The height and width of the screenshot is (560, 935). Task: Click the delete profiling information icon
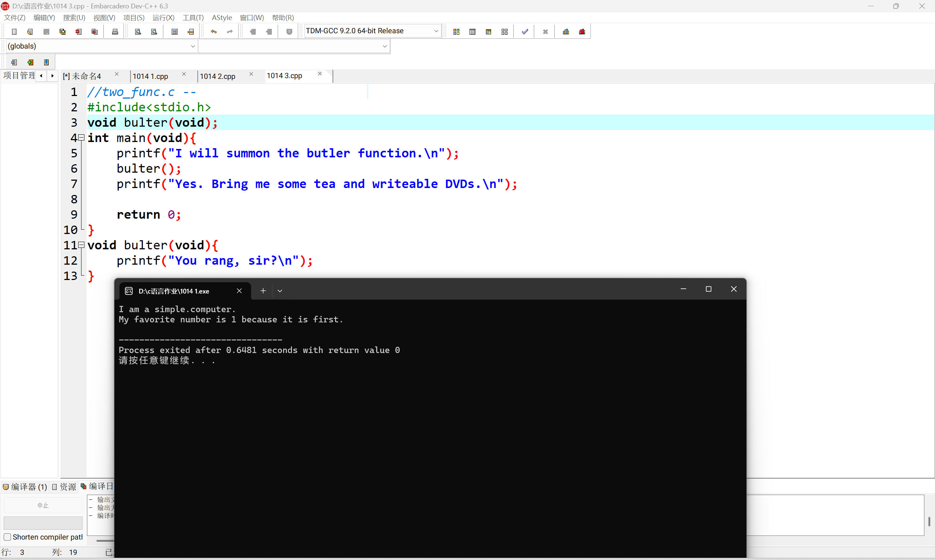[x=582, y=32]
